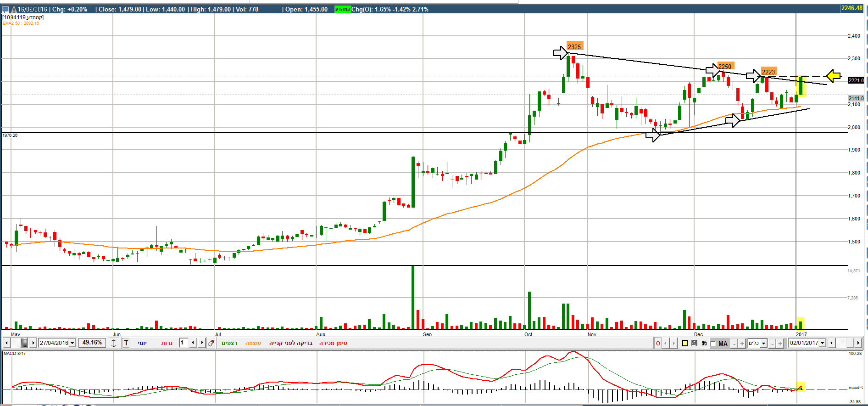Click minus button right of כלים dropdown
The width and height of the screenshot is (868, 406).
pyautogui.click(x=772, y=344)
